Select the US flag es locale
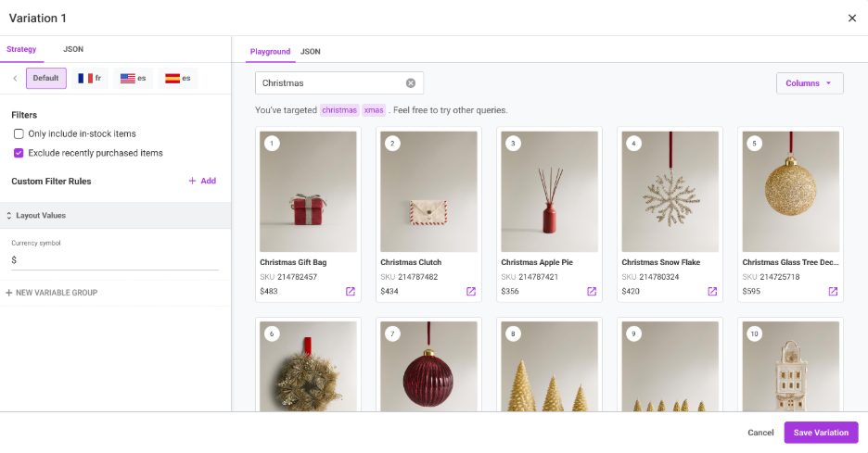Screen dimensions: 868x453 (133, 78)
